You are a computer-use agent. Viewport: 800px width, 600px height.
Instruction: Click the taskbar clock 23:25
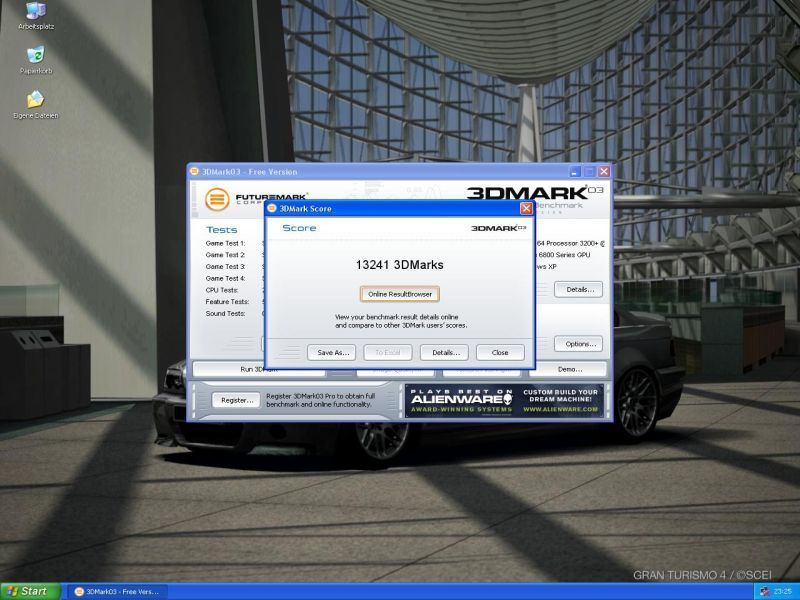tap(783, 591)
